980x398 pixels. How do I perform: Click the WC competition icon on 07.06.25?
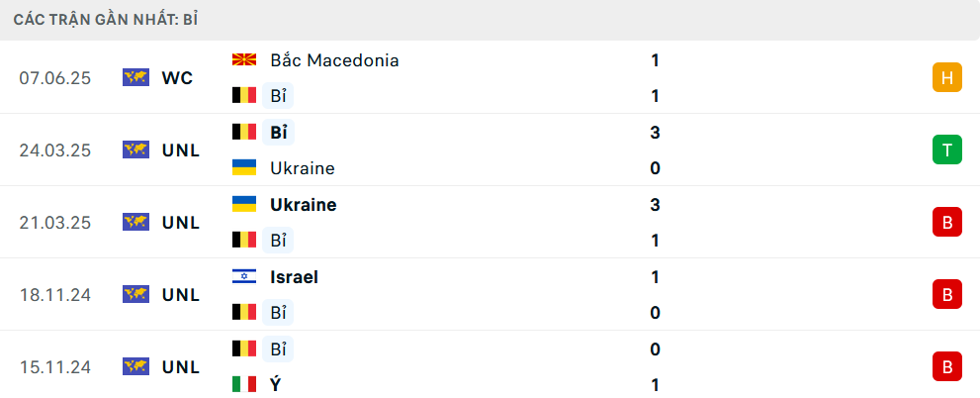pos(135,77)
